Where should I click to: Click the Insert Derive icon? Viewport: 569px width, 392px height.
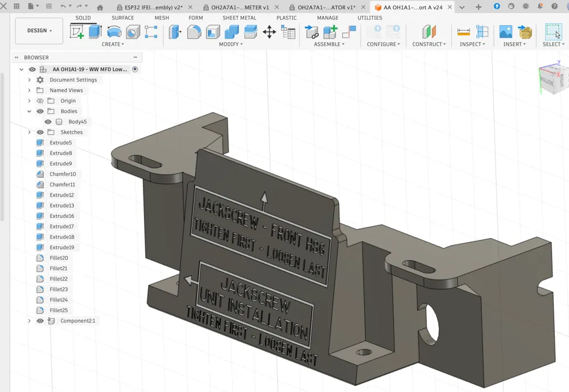(x=525, y=32)
